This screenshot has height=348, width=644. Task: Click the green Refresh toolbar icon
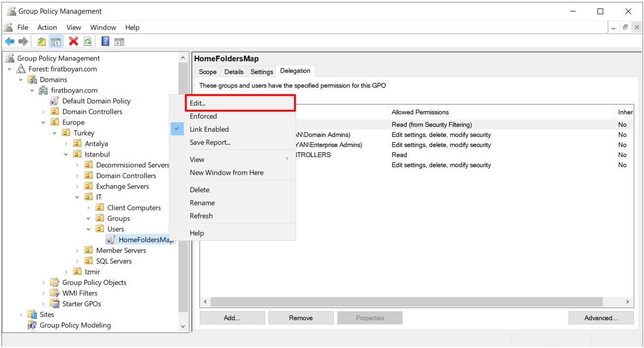87,42
